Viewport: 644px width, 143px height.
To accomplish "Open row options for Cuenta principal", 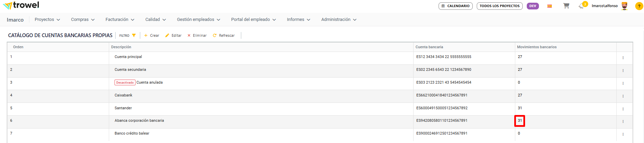I will pyautogui.click(x=623, y=58).
